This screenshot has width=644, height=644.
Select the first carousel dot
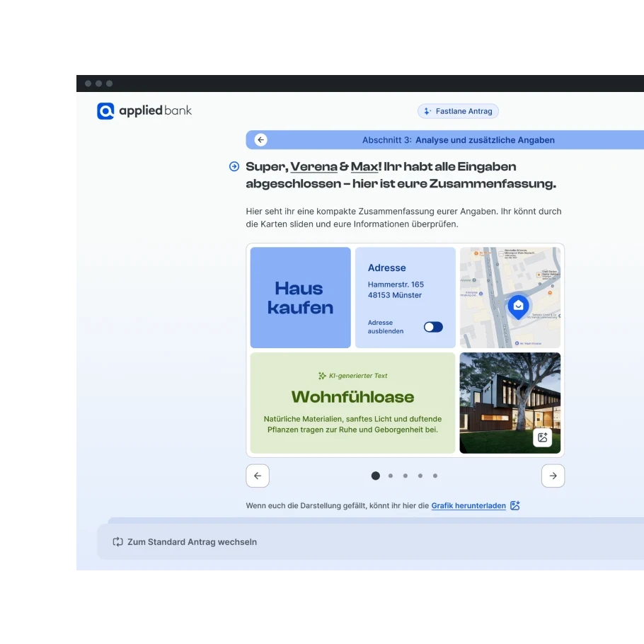(x=375, y=476)
